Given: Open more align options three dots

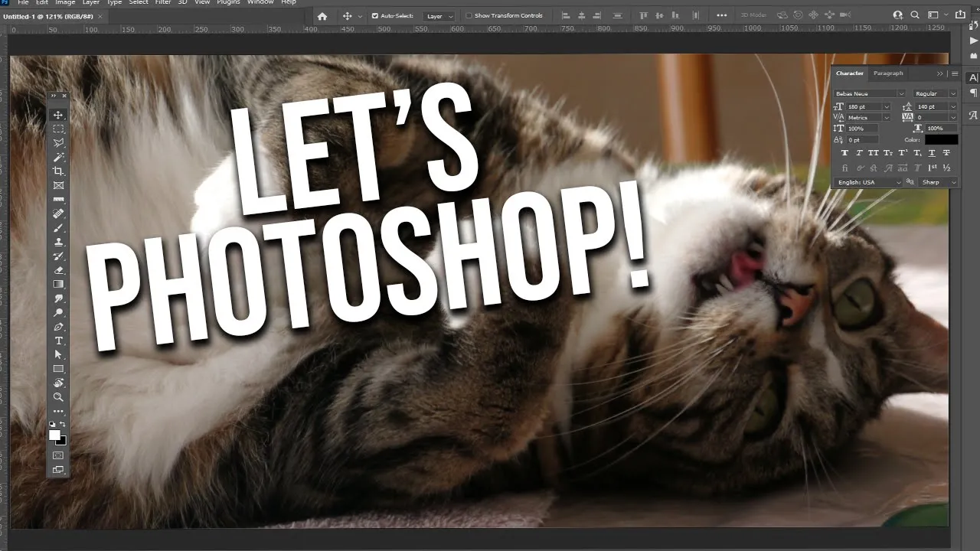Looking at the screenshot, I should (x=721, y=15).
